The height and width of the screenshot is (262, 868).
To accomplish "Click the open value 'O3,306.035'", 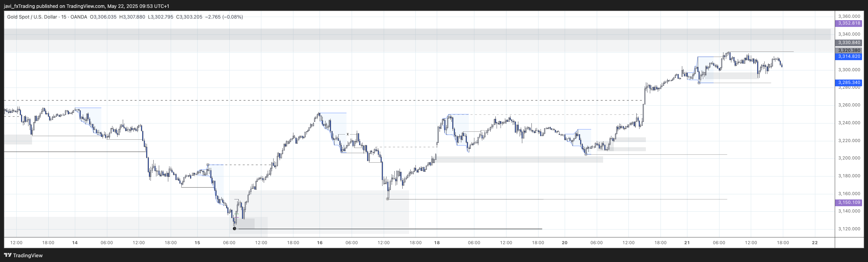I will click(x=103, y=17).
